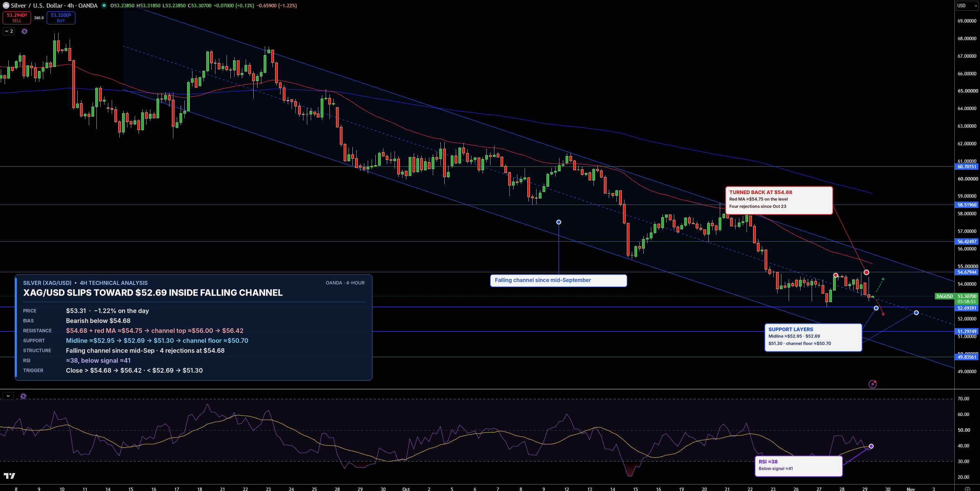Click the Silver symbol logo icon
The width and height of the screenshot is (980, 491).
[x=6, y=5]
